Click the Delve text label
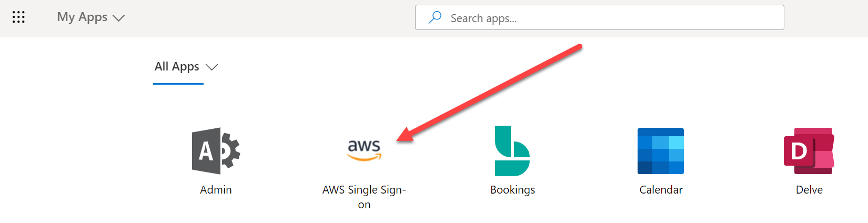The image size is (868, 223). coord(809,190)
